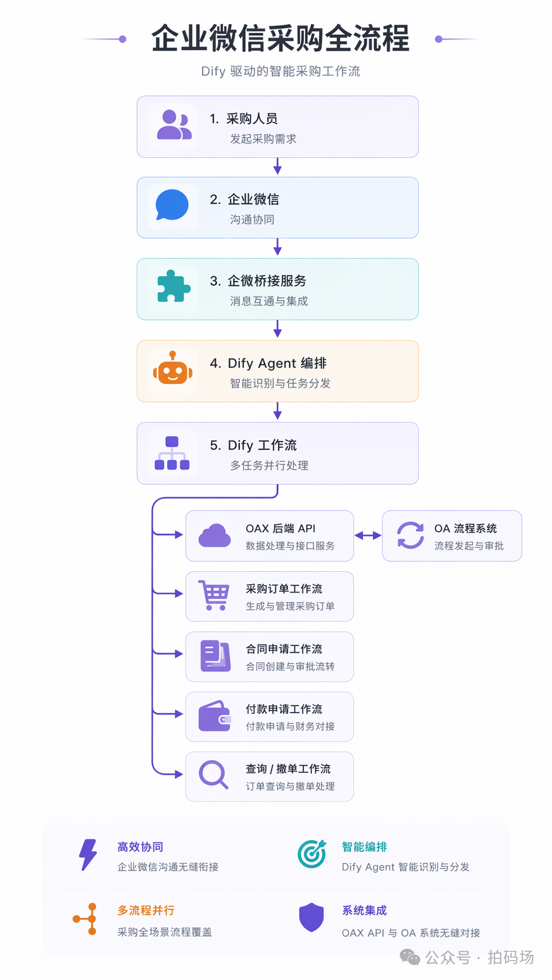The image size is (552, 980).
Task: Click the 采购订单工作流 label
Action: coord(284,588)
